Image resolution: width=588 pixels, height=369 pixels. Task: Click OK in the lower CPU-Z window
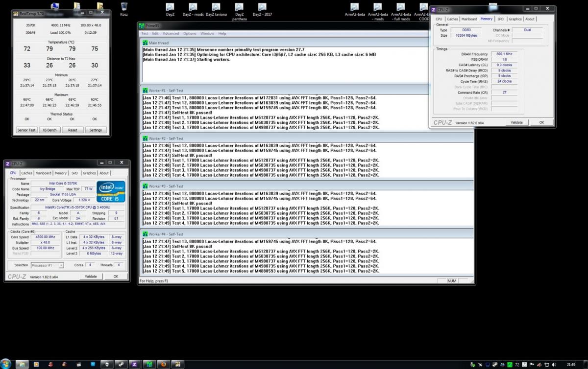point(116,277)
